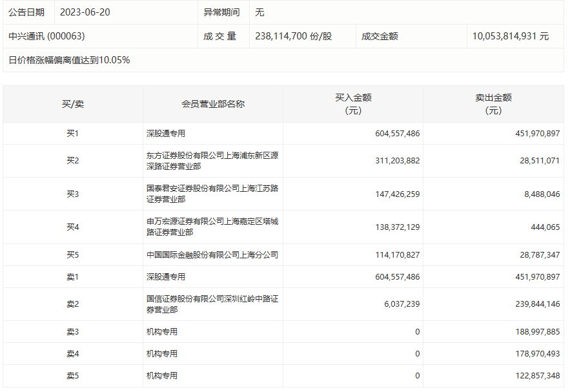This screenshot has width=570, height=392.
Task: Click the 卖出金额 column header
Action: point(493,105)
